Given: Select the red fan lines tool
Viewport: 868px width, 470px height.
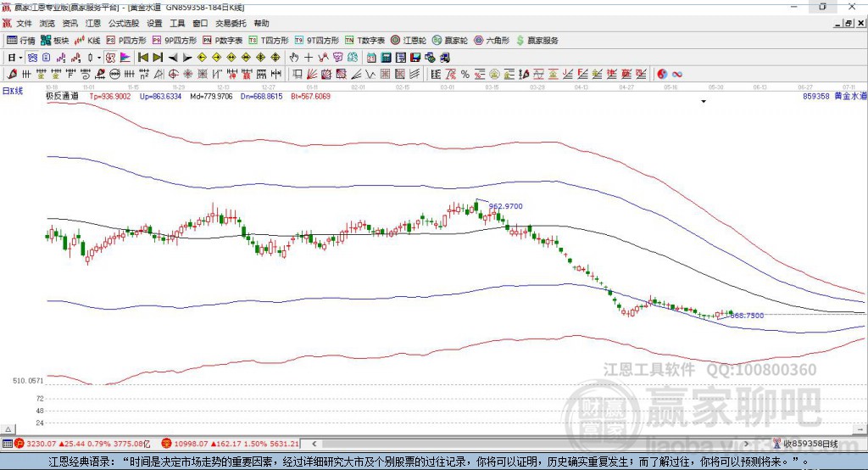Looking at the screenshot, I should tap(312, 75).
